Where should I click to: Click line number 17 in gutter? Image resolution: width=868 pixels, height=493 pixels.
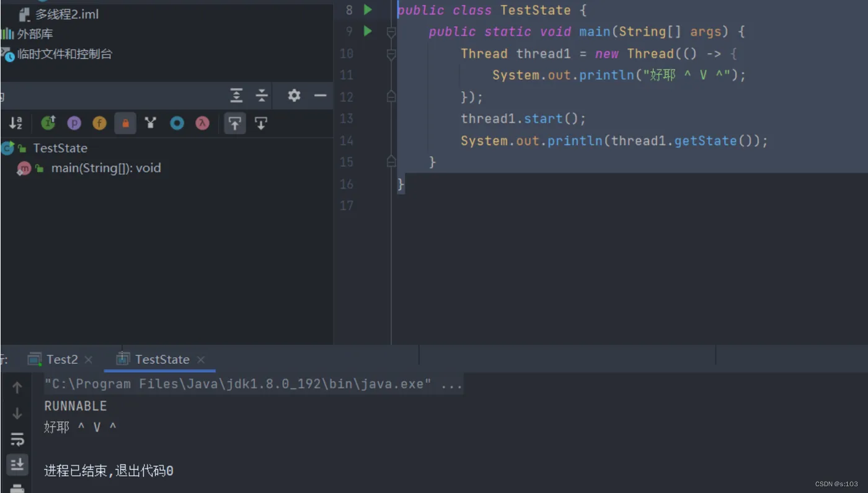click(x=347, y=205)
